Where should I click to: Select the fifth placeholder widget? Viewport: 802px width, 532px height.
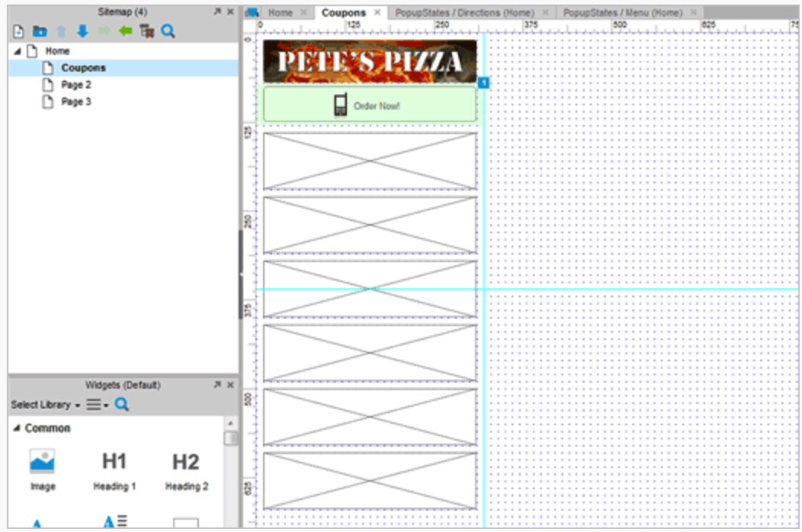click(370, 417)
